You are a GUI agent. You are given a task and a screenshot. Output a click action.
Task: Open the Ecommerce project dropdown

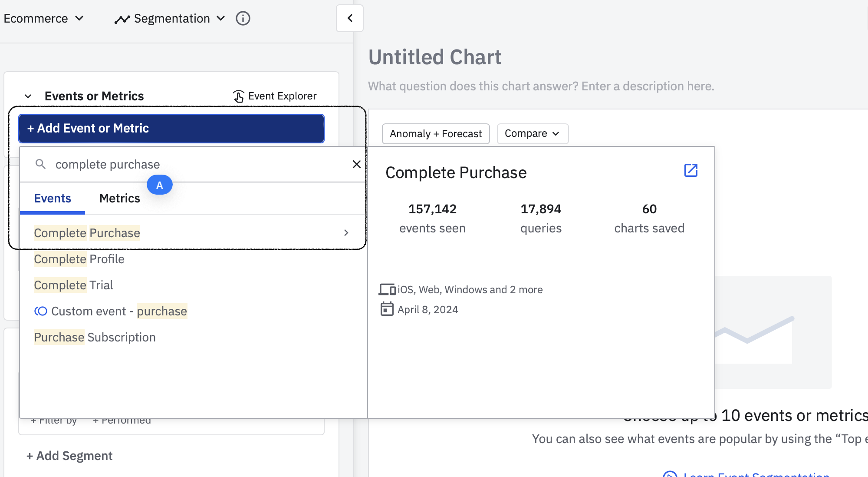pos(43,18)
